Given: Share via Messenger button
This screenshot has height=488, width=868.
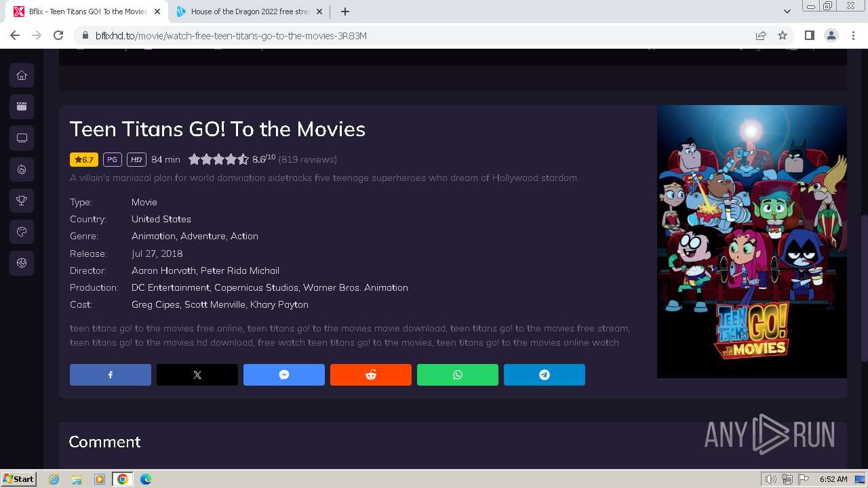Looking at the screenshot, I should [x=284, y=375].
